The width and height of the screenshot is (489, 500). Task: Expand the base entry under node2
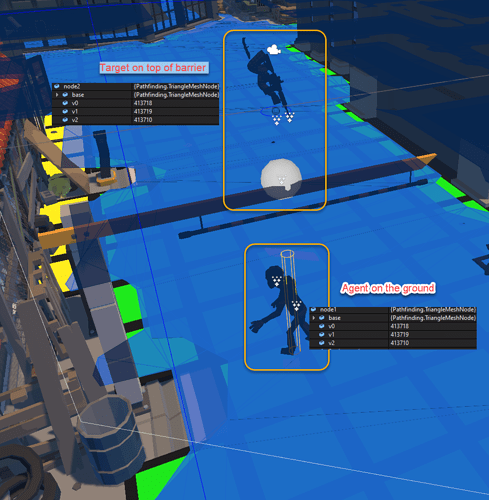[x=57, y=95]
